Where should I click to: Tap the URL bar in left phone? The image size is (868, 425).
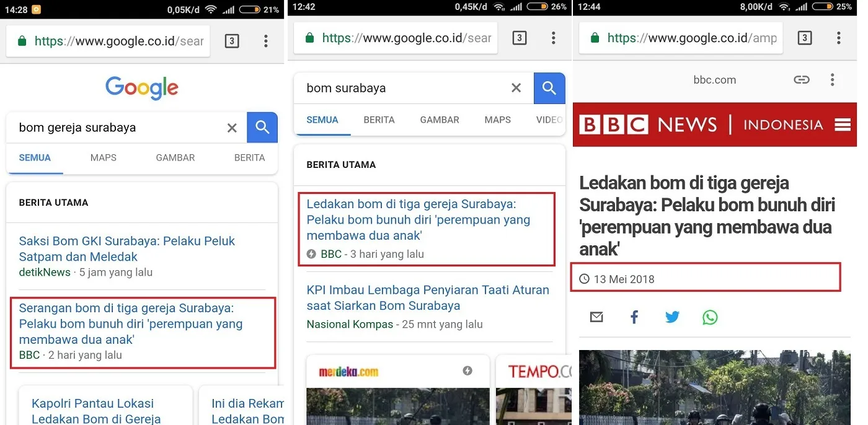tap(108, 42)
